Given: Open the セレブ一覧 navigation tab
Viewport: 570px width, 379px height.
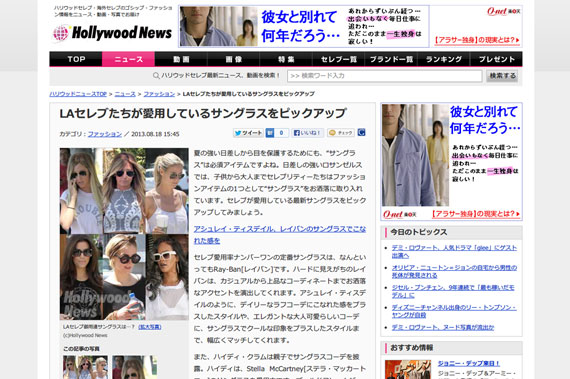Looking at the screenshot, I should point(339,59).
